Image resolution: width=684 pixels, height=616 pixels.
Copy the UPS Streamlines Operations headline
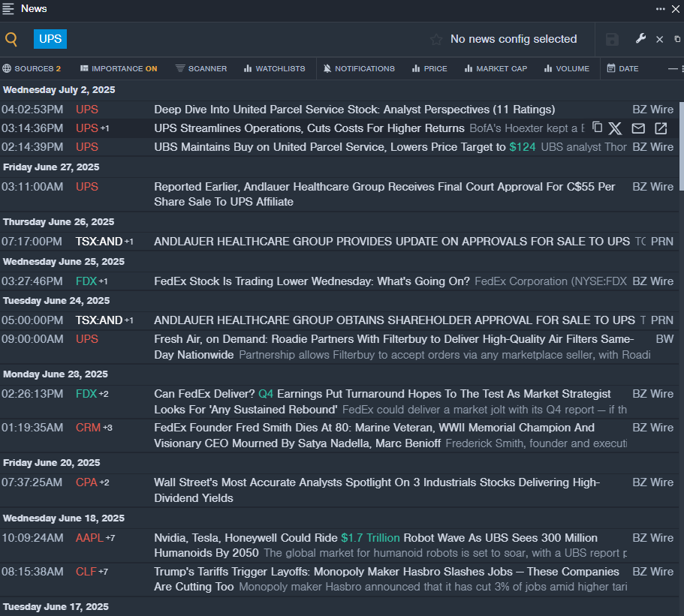[x=597, y=128]
